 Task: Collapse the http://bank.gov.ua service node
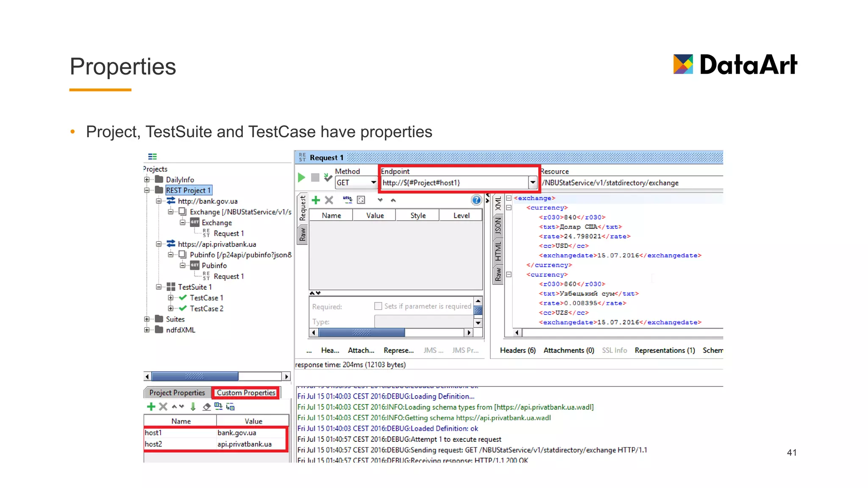(159, 201)
